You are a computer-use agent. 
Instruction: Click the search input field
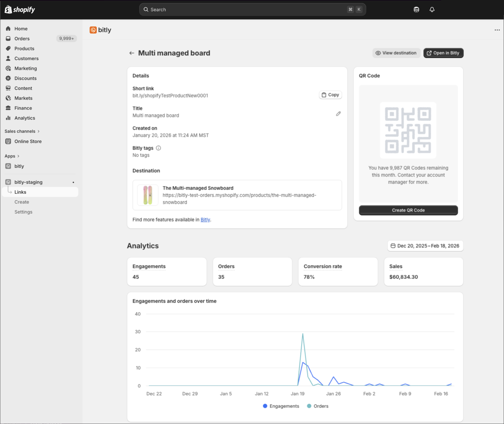point(252,9)
